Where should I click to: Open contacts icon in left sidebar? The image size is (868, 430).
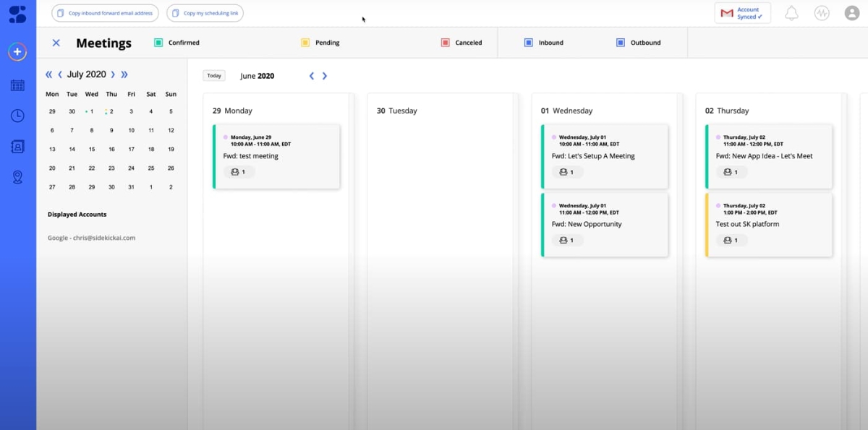[x=17, y=146]
